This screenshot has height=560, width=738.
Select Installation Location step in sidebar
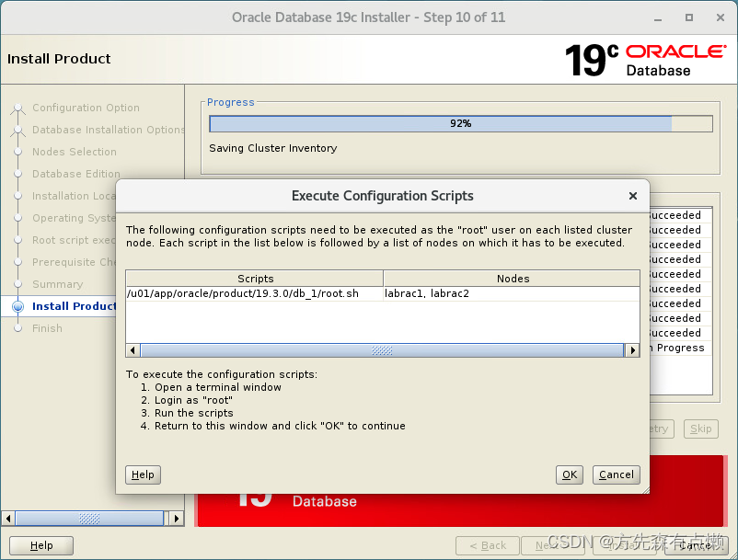pyautogui.click(x=74, y=196)
